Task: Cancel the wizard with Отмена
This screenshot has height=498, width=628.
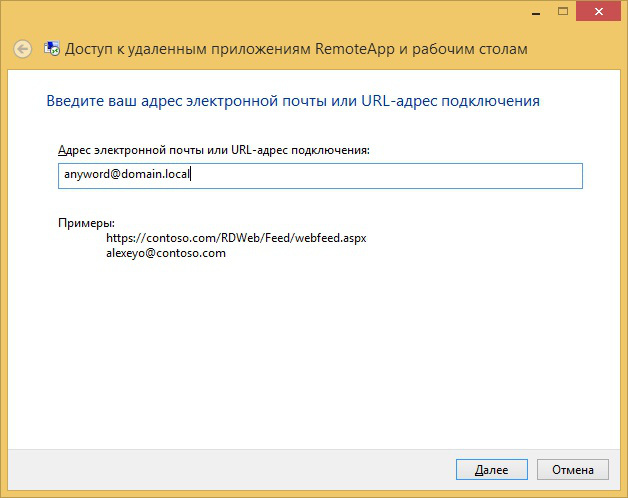Action: [x=572, y=469]
